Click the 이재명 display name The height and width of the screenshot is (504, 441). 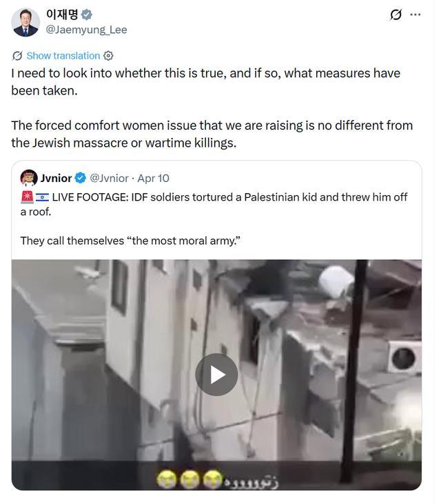(62, 14)
